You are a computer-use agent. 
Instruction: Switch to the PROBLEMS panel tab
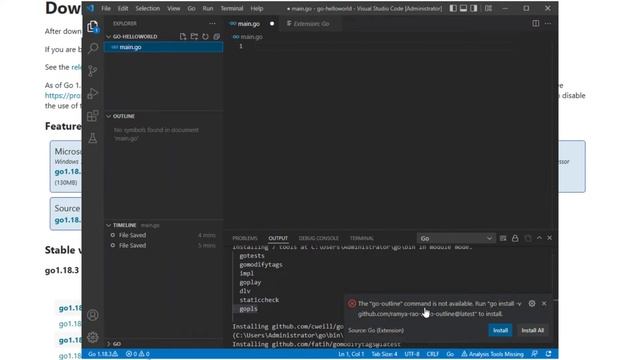pyautogui.click(x=245, y=238)
